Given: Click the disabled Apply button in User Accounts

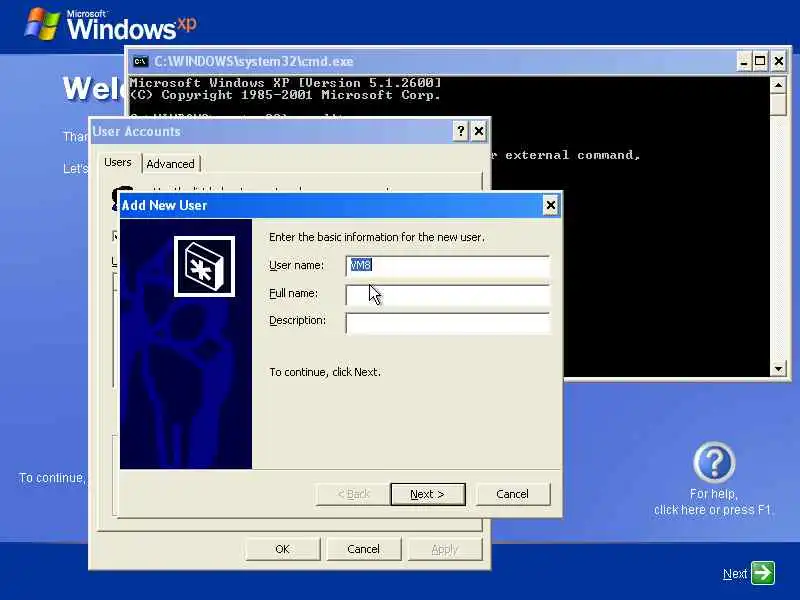Looking at the screenshot, I should 444,549.
